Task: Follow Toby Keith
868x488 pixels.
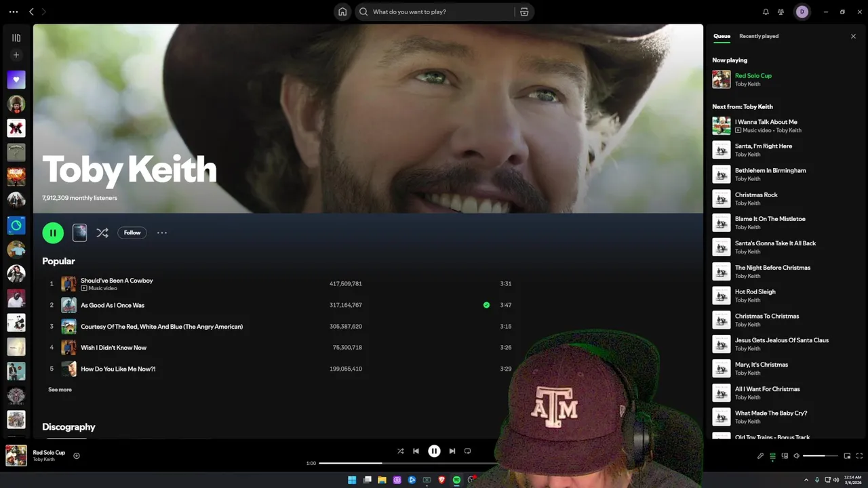Action: click(x=132, y=232)
